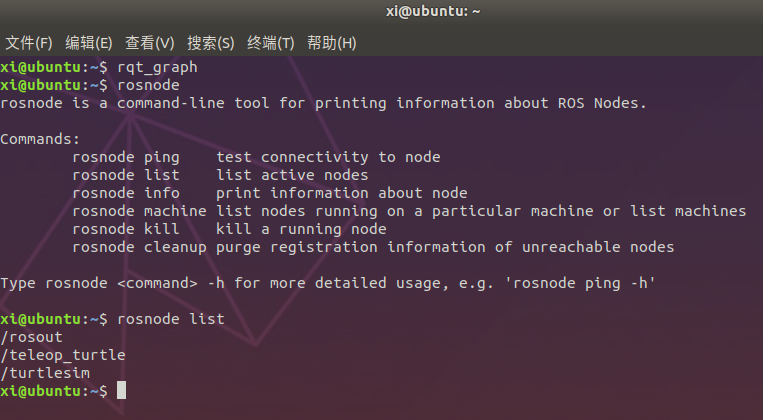Click the terminal cursor block at the last prompt
The width and height of the screenshot is (763, 420).
122,391
